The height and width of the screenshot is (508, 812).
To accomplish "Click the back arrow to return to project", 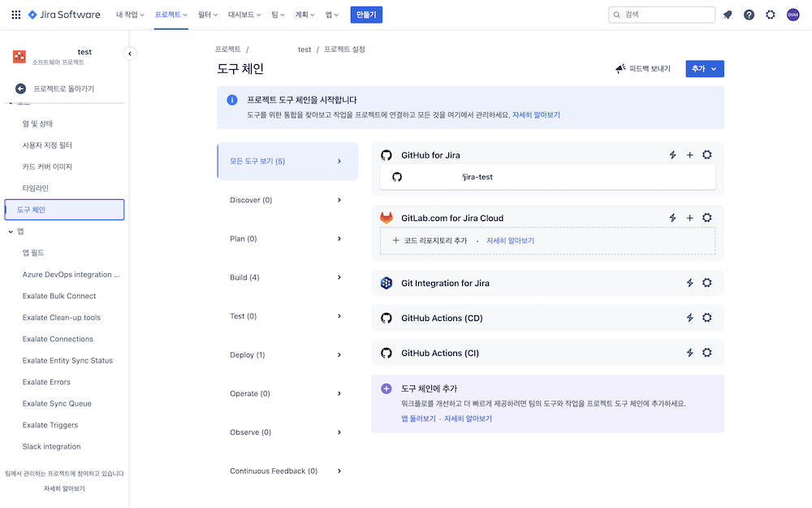I will [x=21, y=89].
